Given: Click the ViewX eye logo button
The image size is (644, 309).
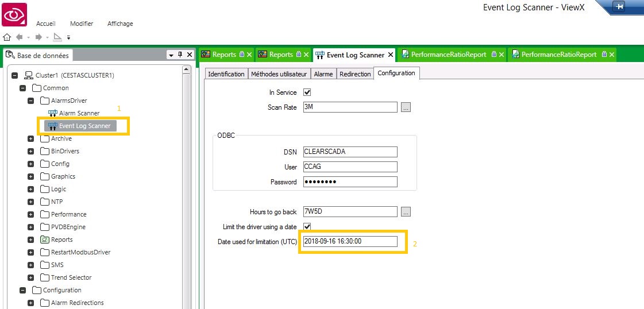Looking at the screenshot, I should point(14,14).
